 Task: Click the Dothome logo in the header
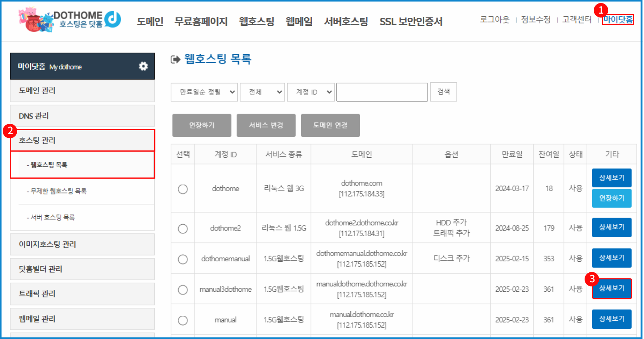click(70, 20)
